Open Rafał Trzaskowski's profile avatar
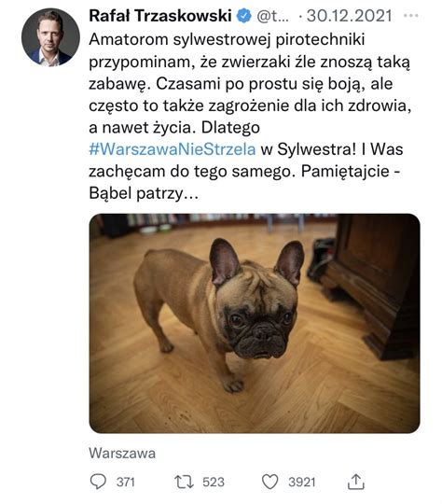Viewport: 442px width, 504px height. tap(50, 37)
